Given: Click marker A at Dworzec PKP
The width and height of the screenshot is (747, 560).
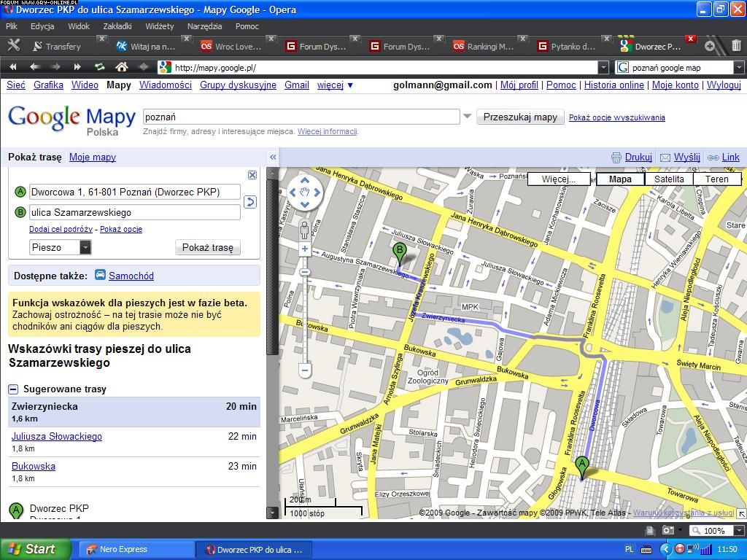Looking at the screenshot, I should pyautogui.click(x=581, y=466).
